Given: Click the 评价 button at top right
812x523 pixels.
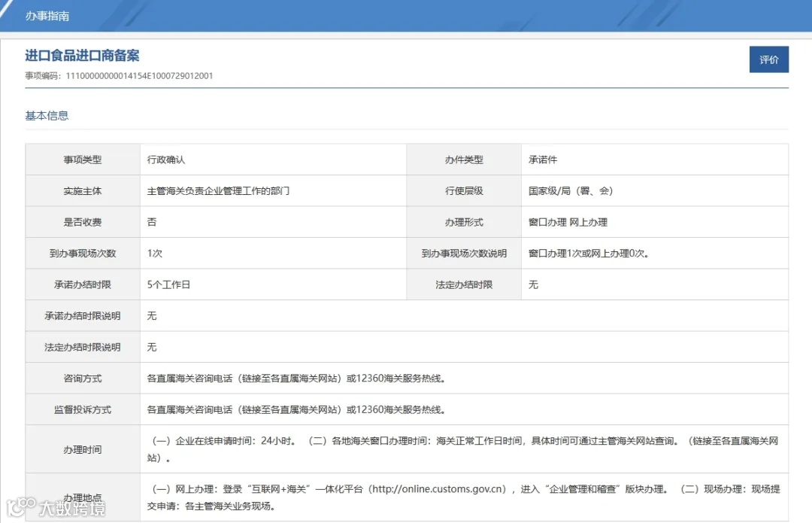Looking at the screenshot, I should coord(769,59).
